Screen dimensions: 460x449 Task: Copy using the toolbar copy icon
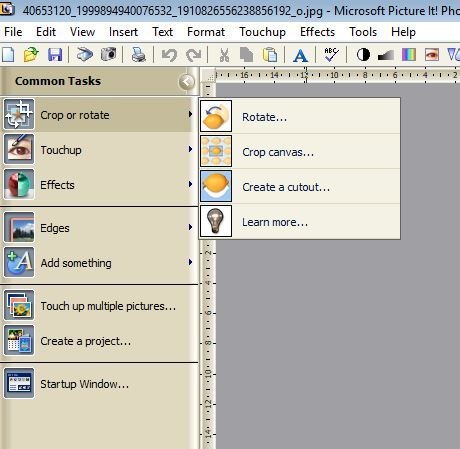(x=247, y=55)
